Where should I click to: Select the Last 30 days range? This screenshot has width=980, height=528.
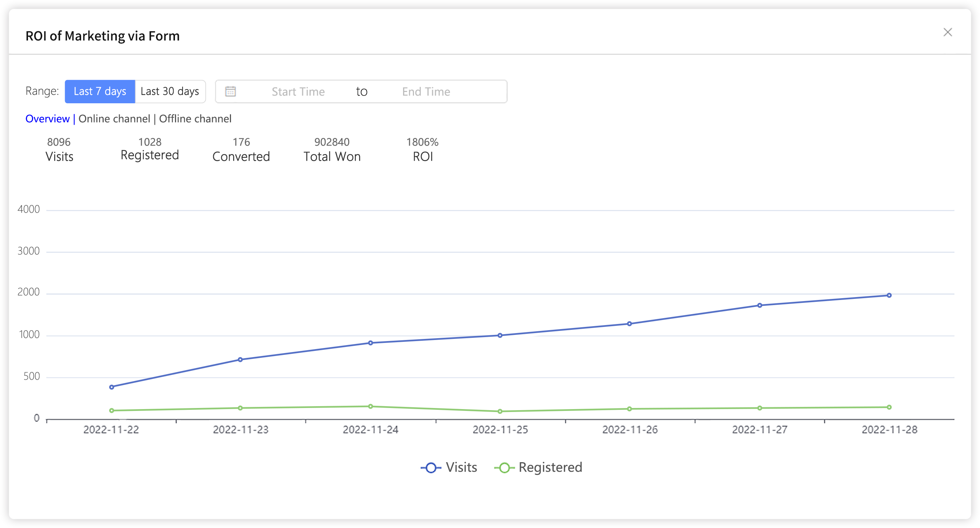pyautogui.click(x=170, y=92)
